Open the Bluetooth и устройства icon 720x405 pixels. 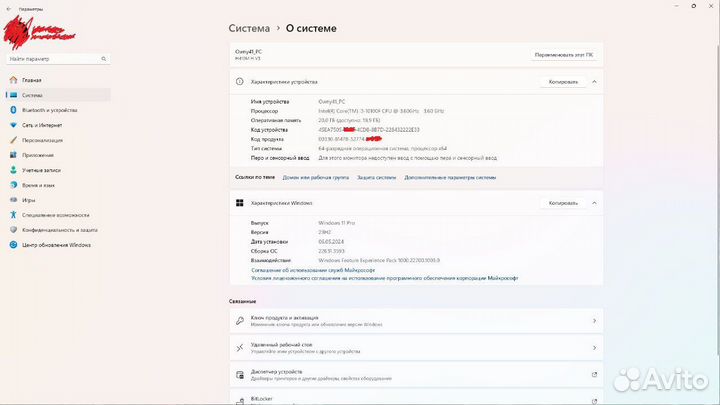[x=13, y=110]
